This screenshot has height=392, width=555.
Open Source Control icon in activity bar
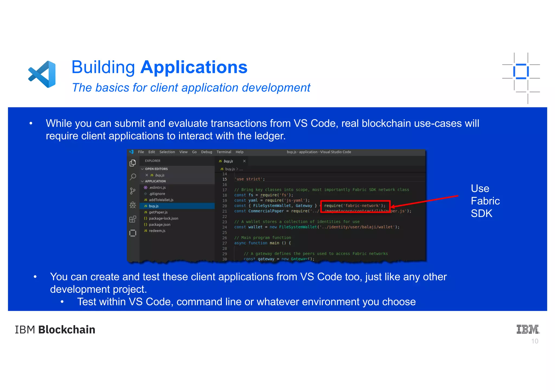point(133,191)
